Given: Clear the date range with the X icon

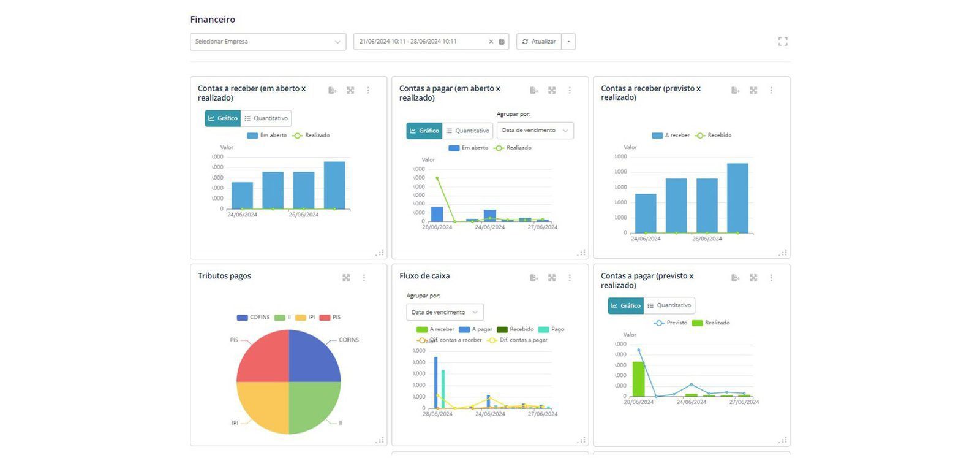Looking at the screenshot, I should [491, 42].
